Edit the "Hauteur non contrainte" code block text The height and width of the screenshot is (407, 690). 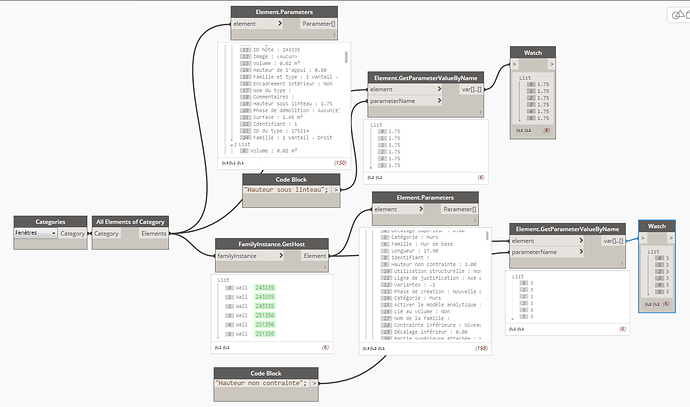click(262, 383)
